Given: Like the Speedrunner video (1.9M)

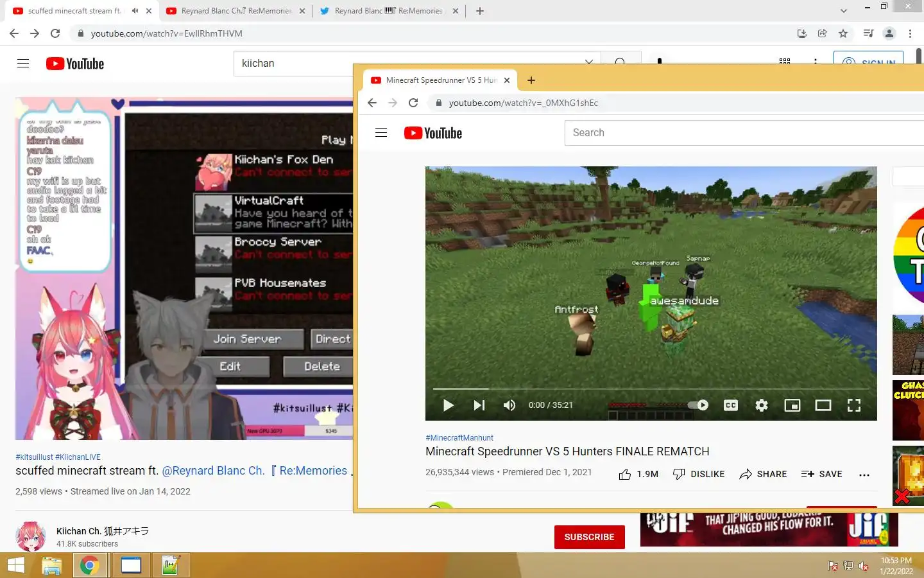Looking at the screenshot, I should [x=638, y=474].
